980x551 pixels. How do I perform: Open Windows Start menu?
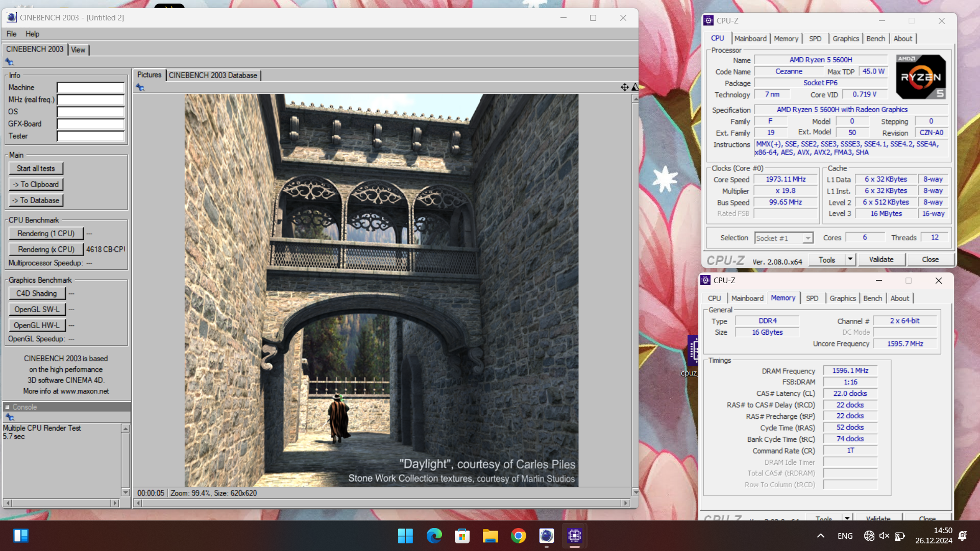(x=405, y=536)
